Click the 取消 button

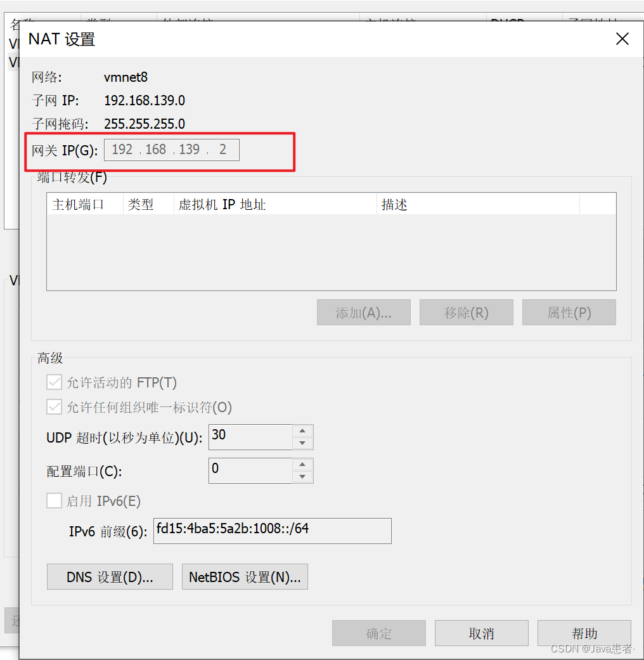point(482,633)
